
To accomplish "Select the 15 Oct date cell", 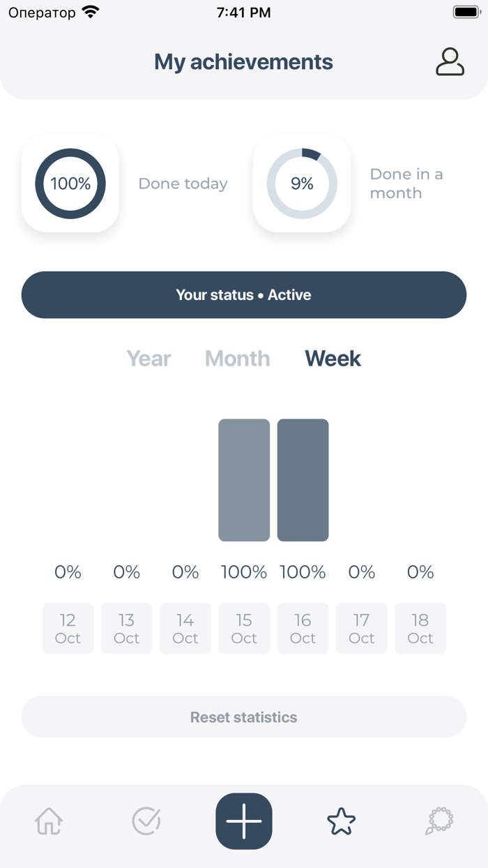I will point(244,629).
